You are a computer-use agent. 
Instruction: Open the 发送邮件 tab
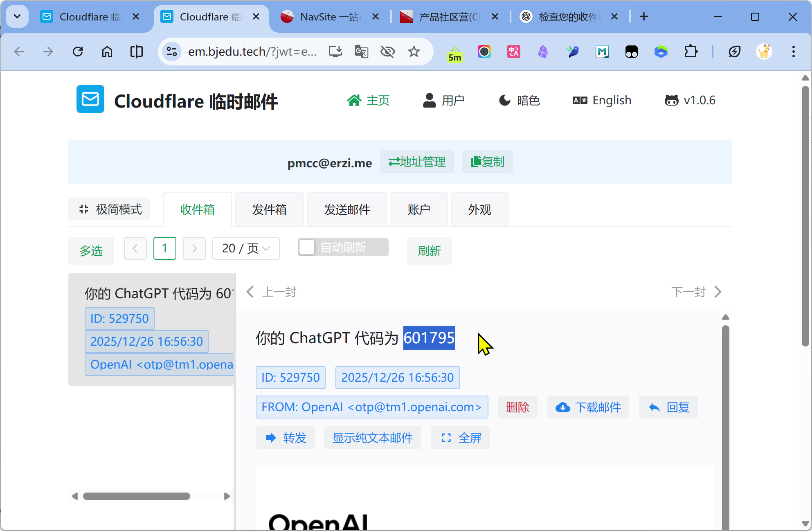click(x=347, y=209)
